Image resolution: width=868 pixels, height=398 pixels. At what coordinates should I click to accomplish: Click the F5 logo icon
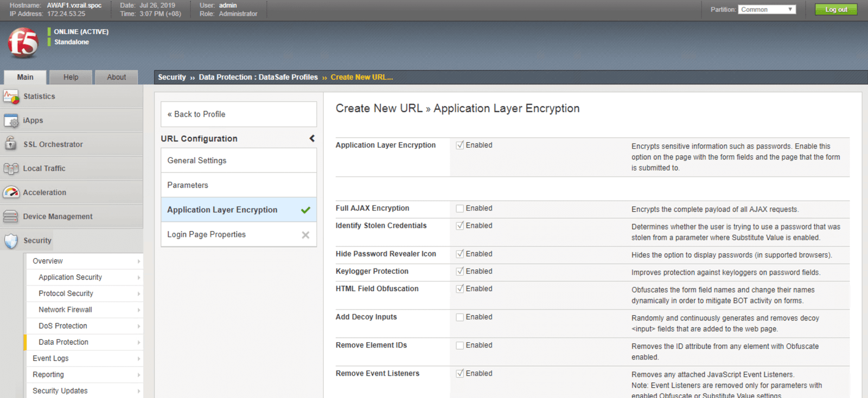click(x=23, y=43)
